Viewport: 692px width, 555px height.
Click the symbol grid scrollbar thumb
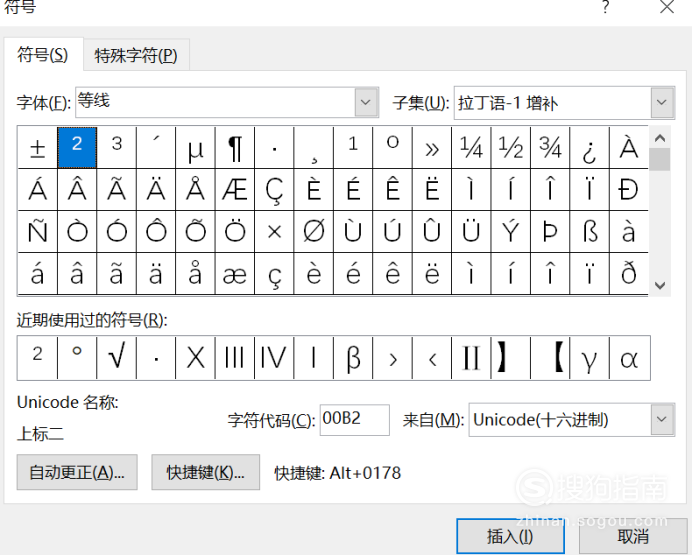(660, 160)
